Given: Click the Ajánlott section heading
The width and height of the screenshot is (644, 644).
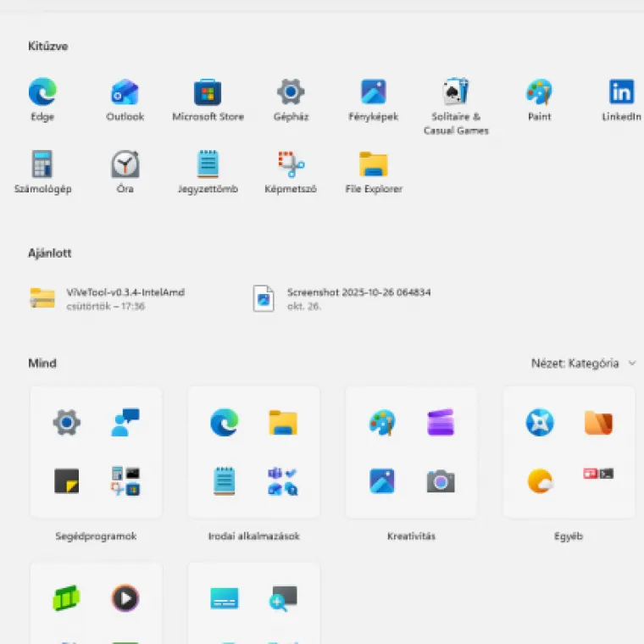Looking at the screenshot, I should pos(50,253).
